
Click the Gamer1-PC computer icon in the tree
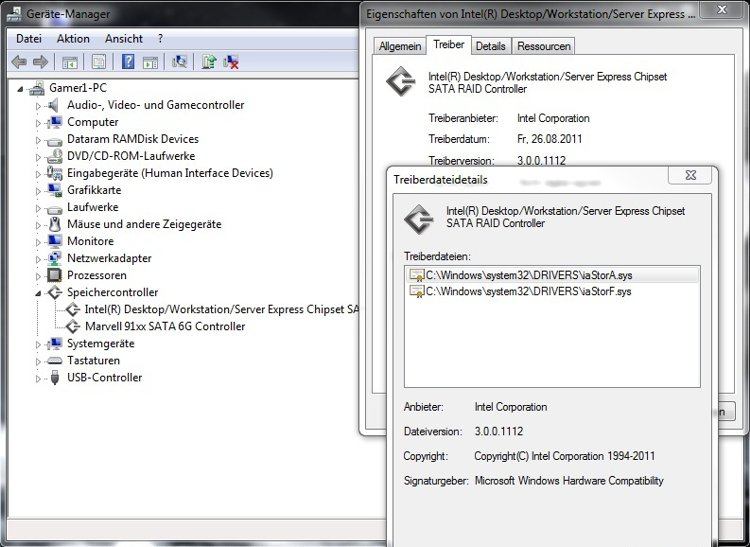click(37, 88)
